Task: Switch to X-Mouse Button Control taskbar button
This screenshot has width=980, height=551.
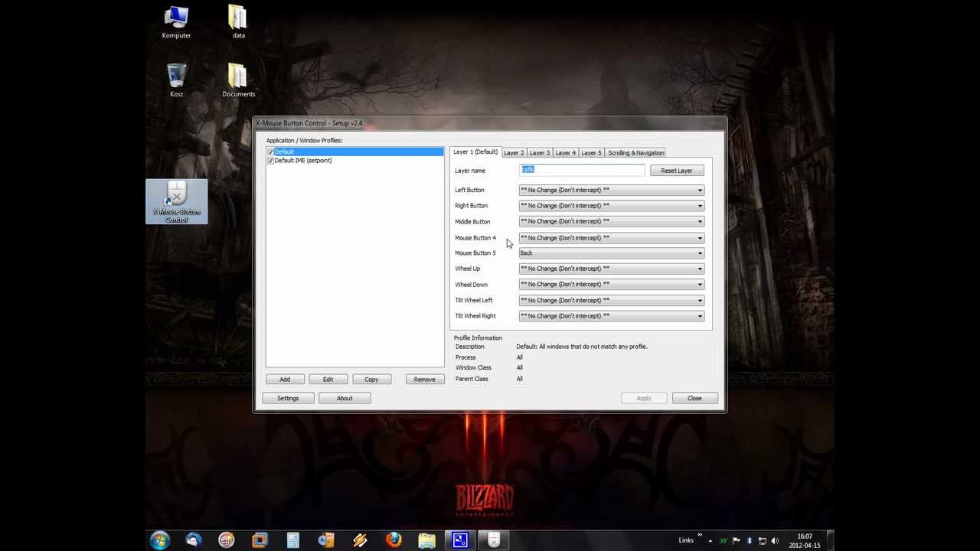Action: (494, 540)
